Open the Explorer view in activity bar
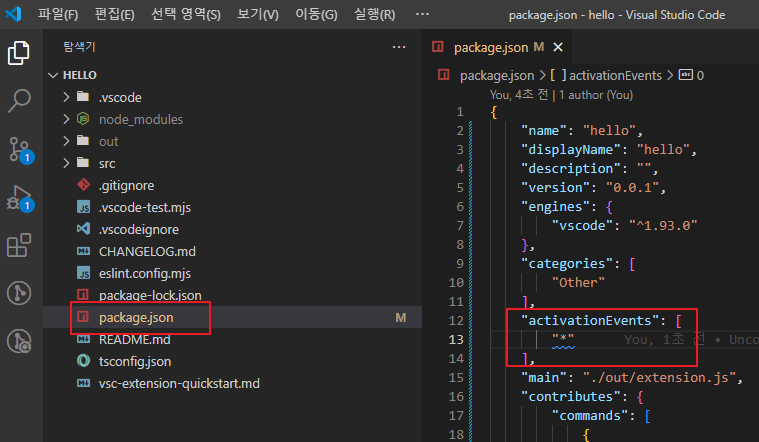The height and width of the screenshot is (442, 759). (x=19, y=53)
